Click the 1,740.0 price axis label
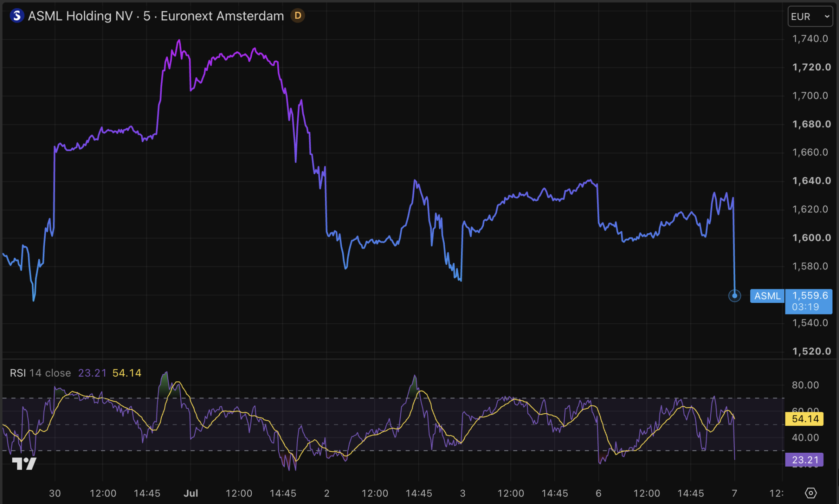 [810, 39]
